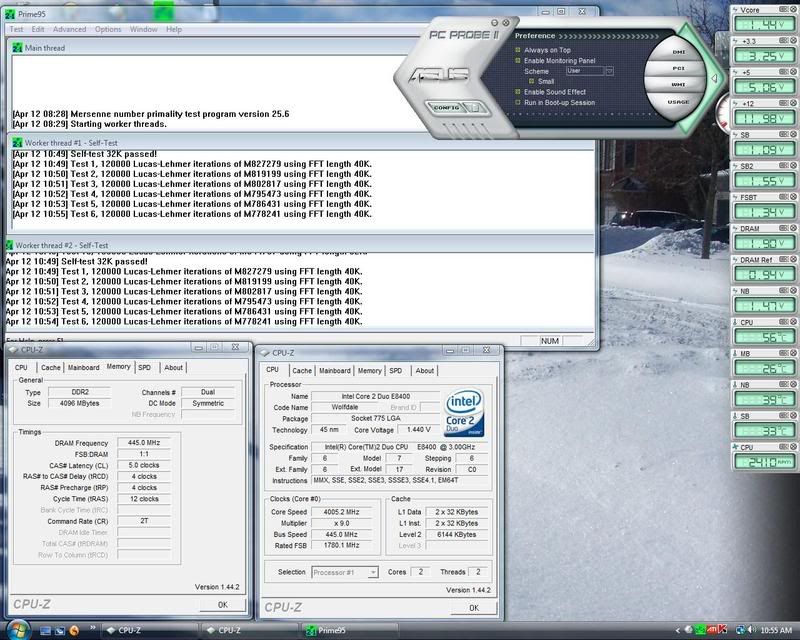Toggle the Small scheme checkbox
The height and width of the screenshot is (640, 800).
tap(531, 81)
